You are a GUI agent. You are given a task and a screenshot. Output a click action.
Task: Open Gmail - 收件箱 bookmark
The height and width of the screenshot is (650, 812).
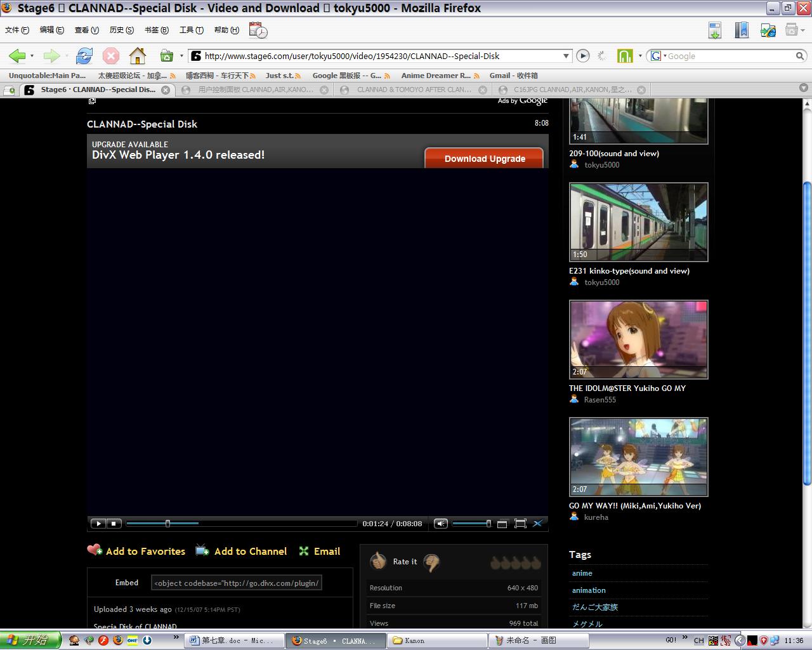point(513,76)
